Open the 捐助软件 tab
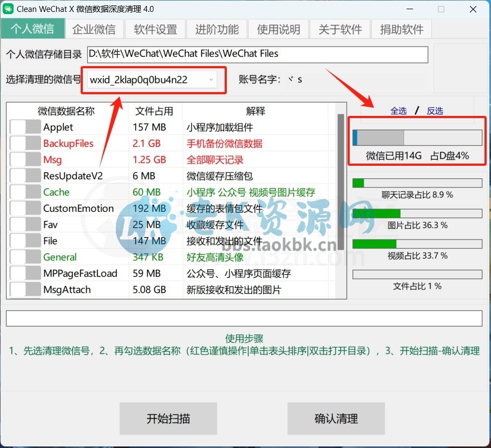Image resolution: width=491 pixels, height=448 pixels. click(402, 29)
